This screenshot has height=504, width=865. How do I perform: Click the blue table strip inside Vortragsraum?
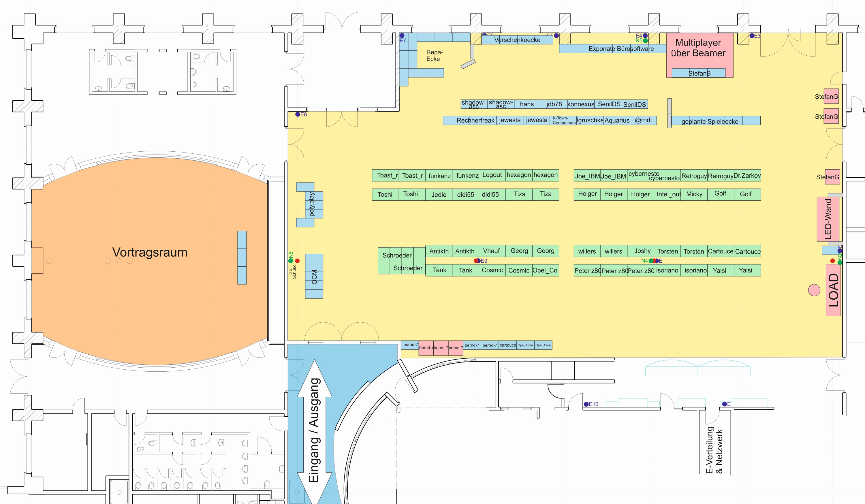(x=242, y=257)
